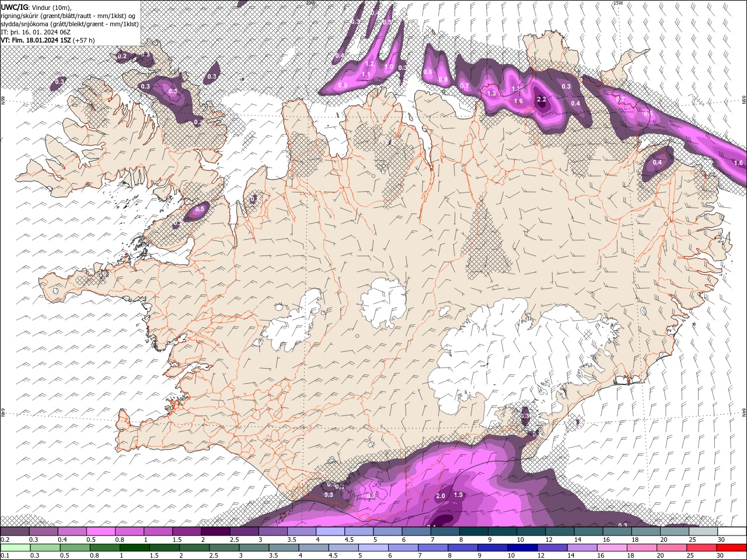This screenshot has width=747, height=560.
Task: Pick the 5 swatch in the rain scale
Action: 373,548
